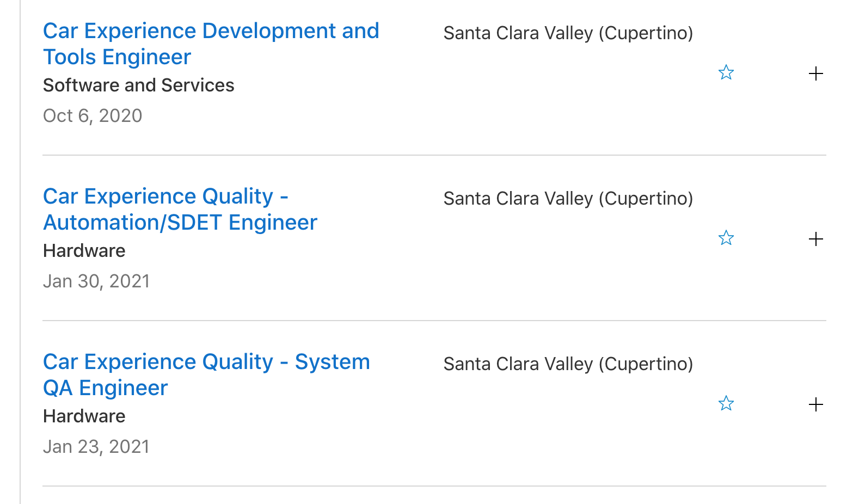
Task: Click Hardware label under System QA Engineer
Action: [x=84, y=416]
